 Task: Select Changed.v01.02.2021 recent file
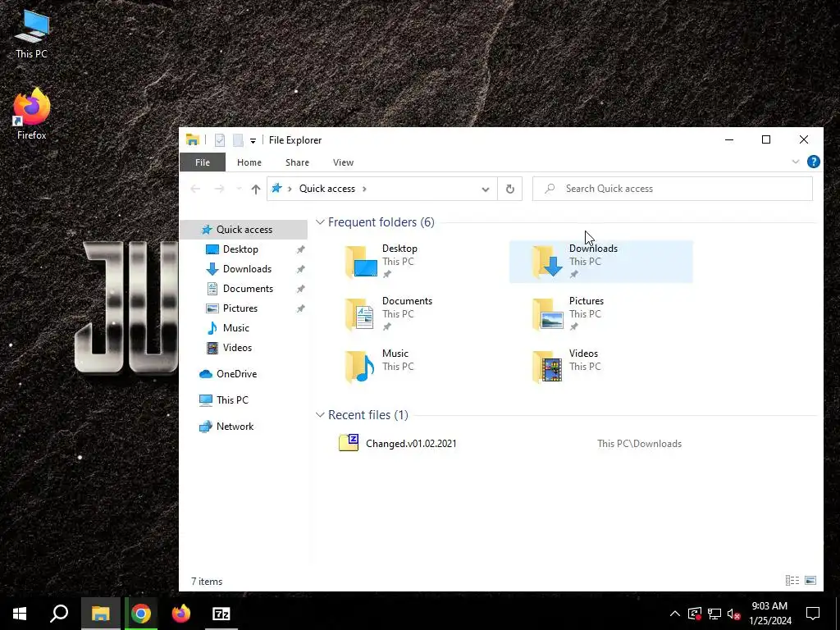click(x=411, y=444)
